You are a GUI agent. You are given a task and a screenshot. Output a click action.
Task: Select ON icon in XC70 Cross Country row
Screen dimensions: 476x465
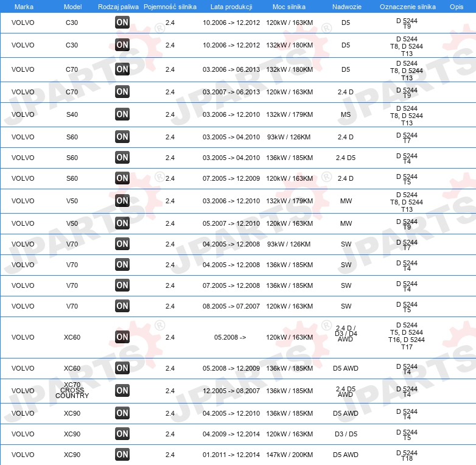pyautogui.click(x=122, y=390)
